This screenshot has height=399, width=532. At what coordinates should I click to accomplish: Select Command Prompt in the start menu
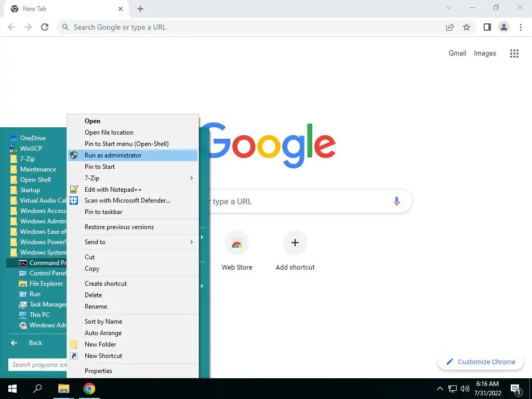pos(37,263)
